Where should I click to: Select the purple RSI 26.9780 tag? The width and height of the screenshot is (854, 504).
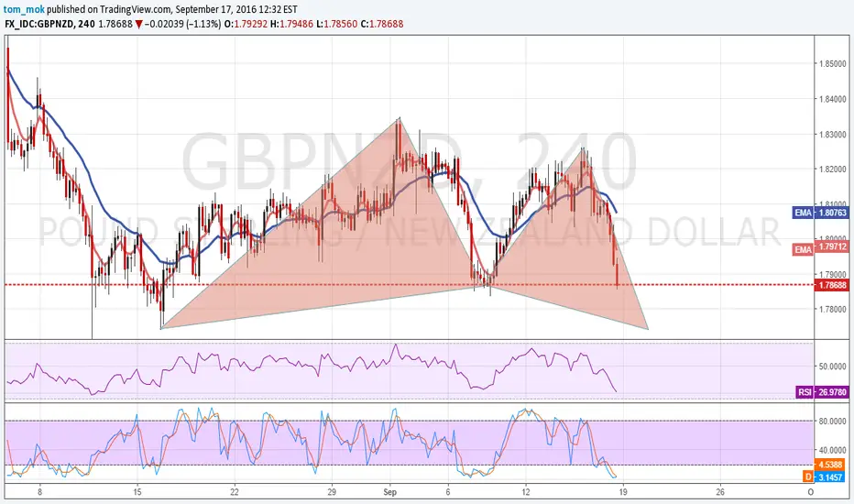pos(823,392)
